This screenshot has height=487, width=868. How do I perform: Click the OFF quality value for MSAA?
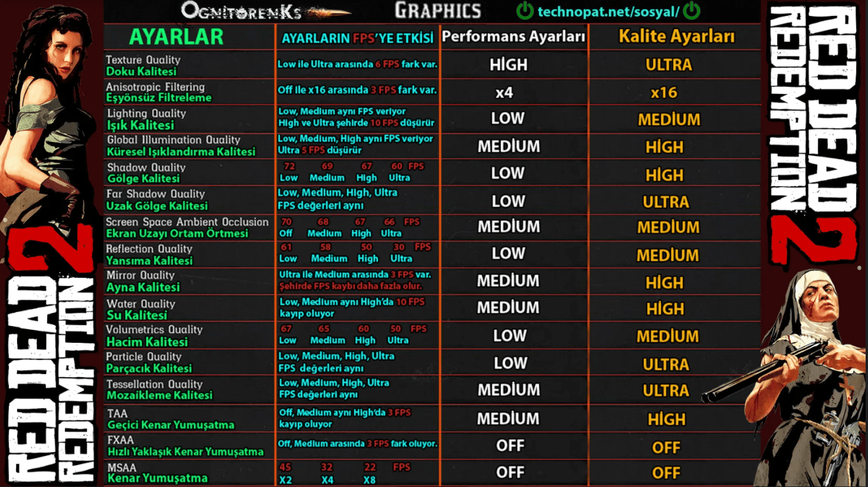coord(666,473)
